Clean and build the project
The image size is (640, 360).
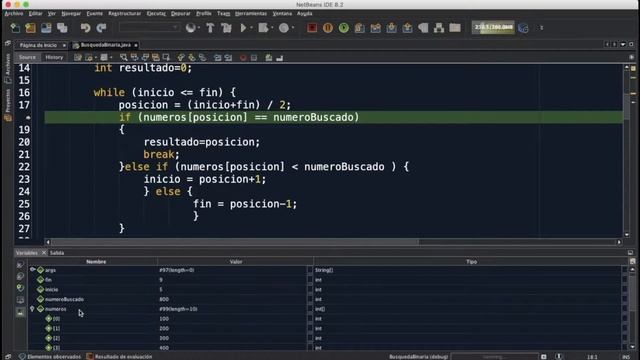[x=226, y=28]
